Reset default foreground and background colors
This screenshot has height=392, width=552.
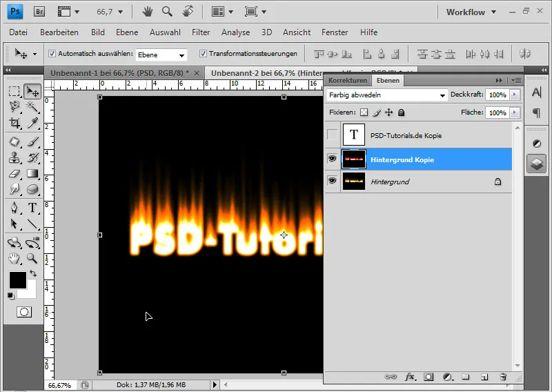click(10, 296)
